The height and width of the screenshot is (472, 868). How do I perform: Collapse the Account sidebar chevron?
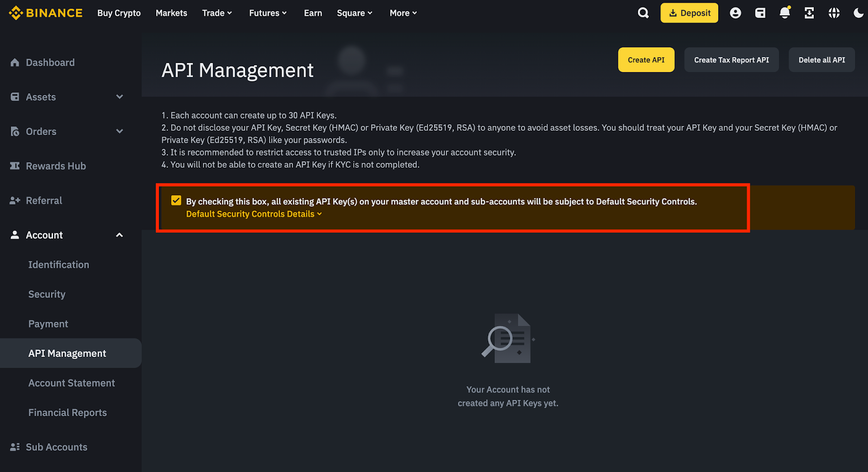119,235
